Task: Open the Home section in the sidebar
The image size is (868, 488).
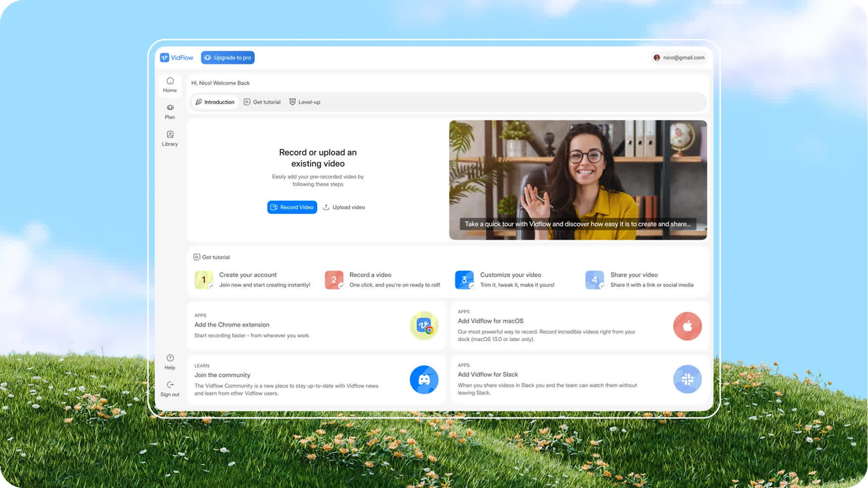Action: (x=170, y=84)
